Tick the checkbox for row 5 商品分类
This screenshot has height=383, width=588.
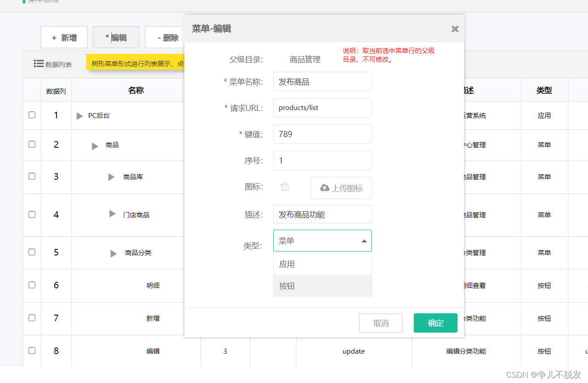pos(32,252)
